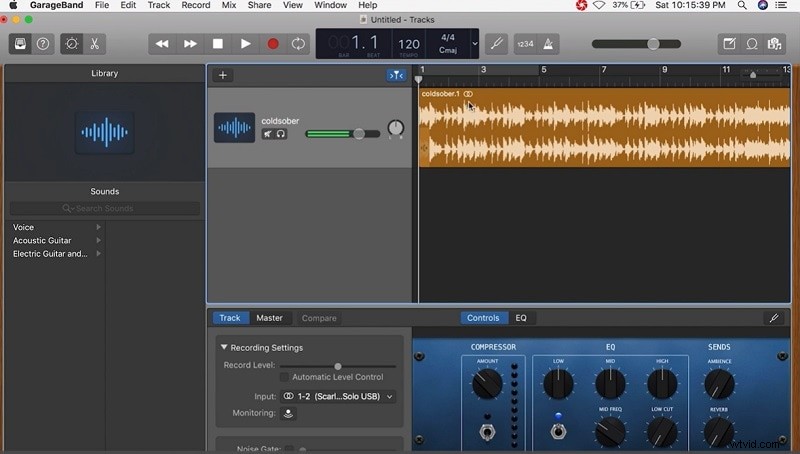Select the Library waveform patch image
This screenshot has height=454, width=800.
point(105,132)
